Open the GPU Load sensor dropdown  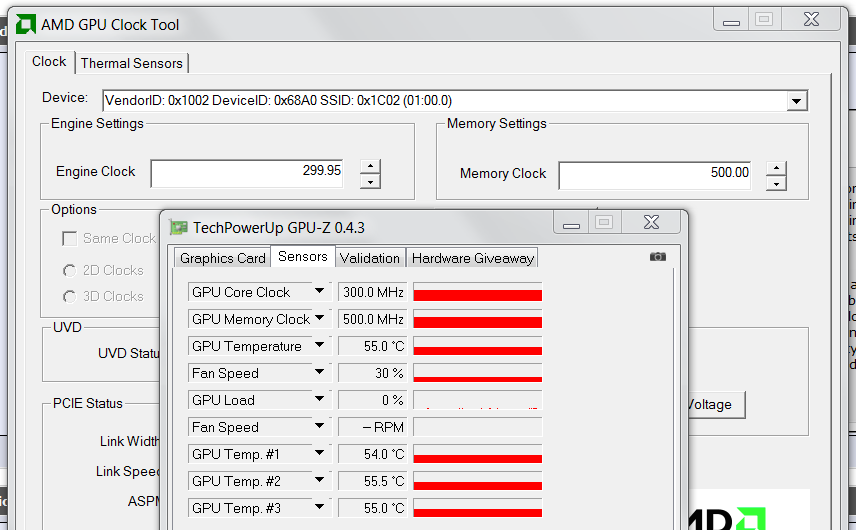(319, 399)
